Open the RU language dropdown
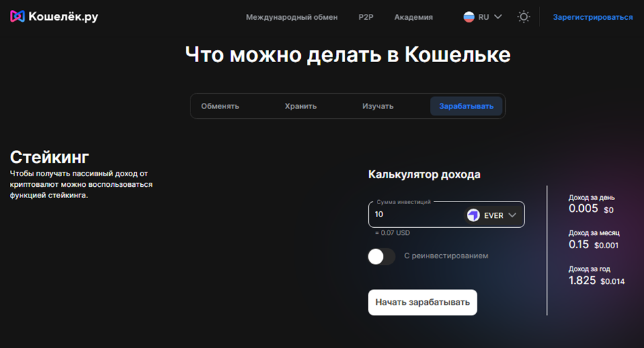The image size is (644, 348). coord(483,17)
